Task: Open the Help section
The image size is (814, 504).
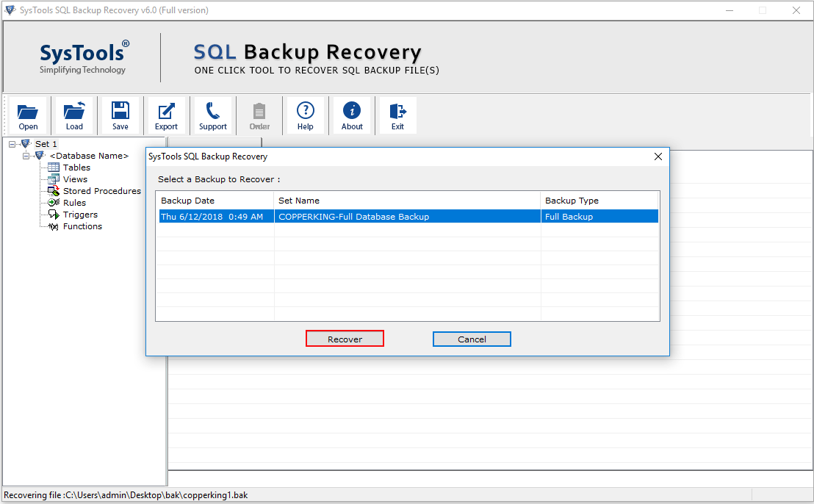Action: pos(305,115)
